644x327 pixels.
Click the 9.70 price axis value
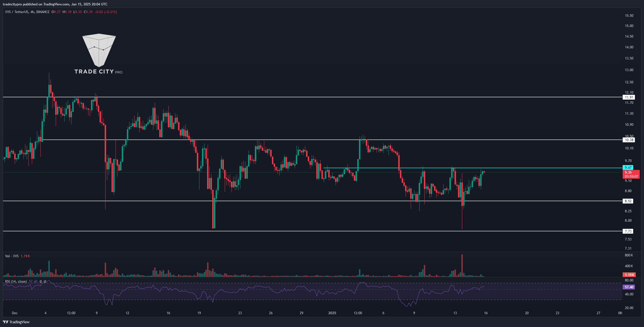point(628,161)
